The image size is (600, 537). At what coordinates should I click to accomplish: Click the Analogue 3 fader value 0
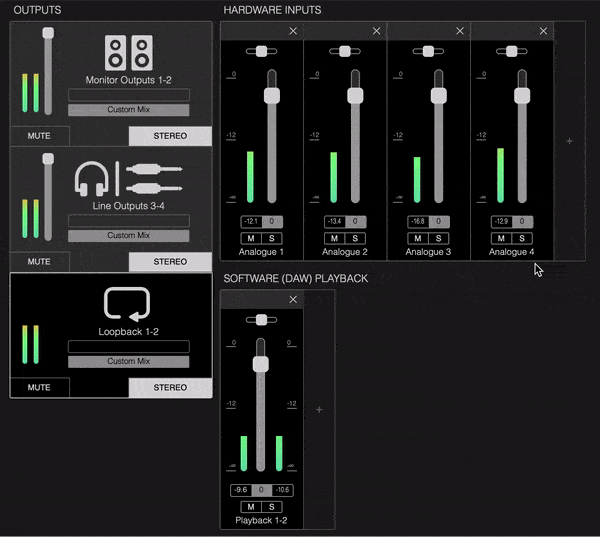pos(439,222)
